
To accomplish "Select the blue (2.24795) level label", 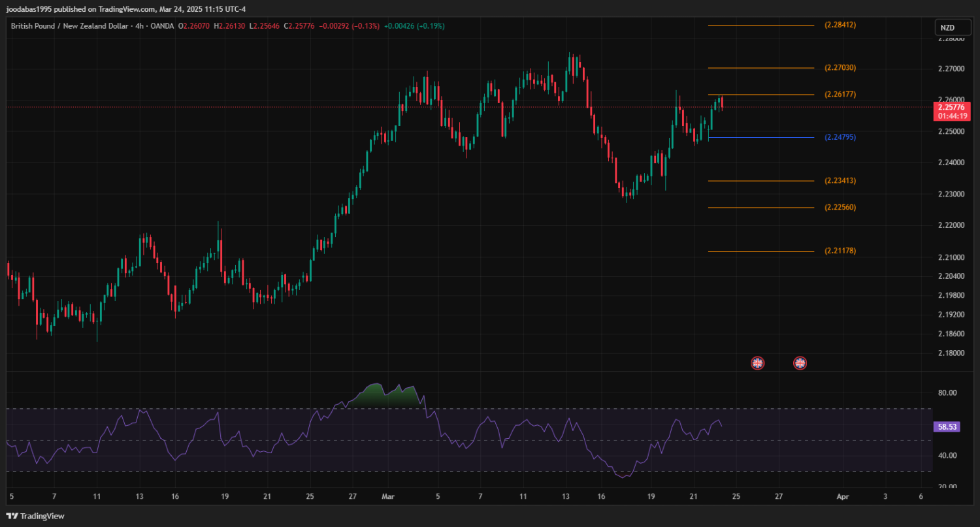I will point(840,138).
